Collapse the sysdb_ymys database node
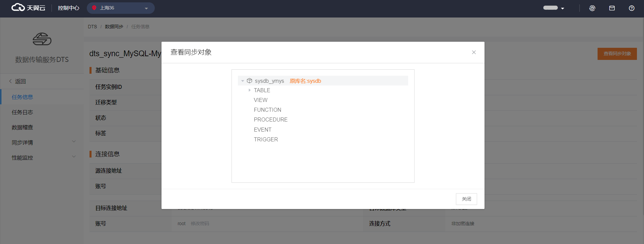 (x=243, y=81)
